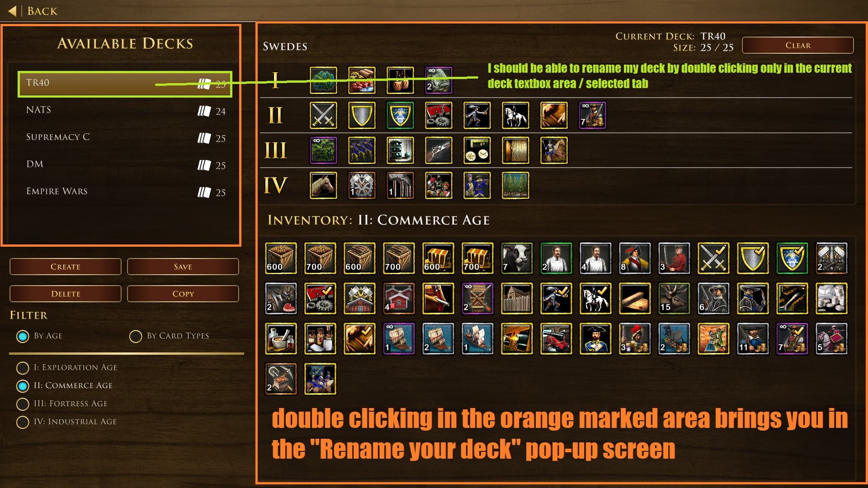
Task: Switch to the Empire Wars deck
Action: click(x=125, y=192)
